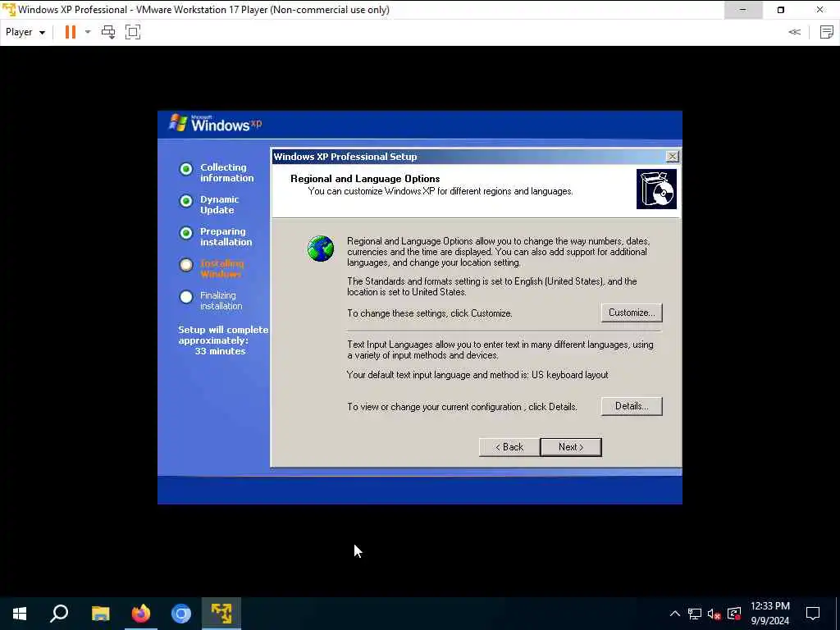Click the Dynamic Update step indicator
840x630 pixels.
pyautogui.click(x=186, y=201)
